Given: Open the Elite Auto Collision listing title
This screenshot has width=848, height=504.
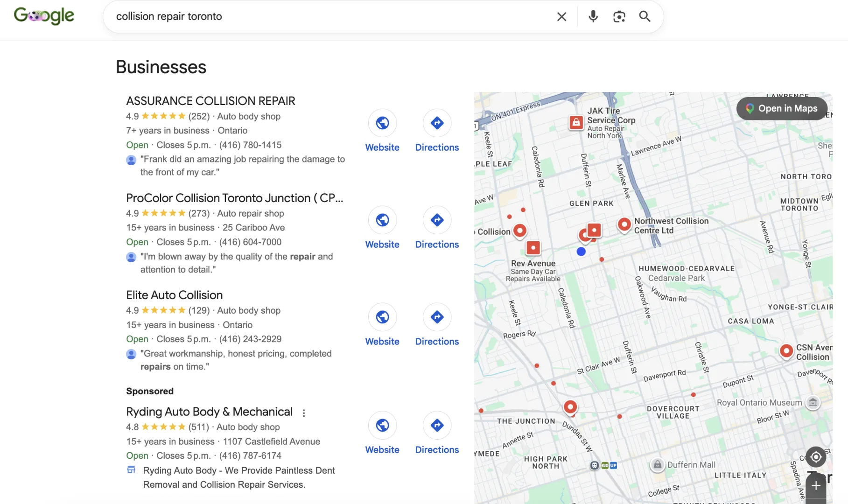Looking at the screenshot, I should click(x=174, y=295).
